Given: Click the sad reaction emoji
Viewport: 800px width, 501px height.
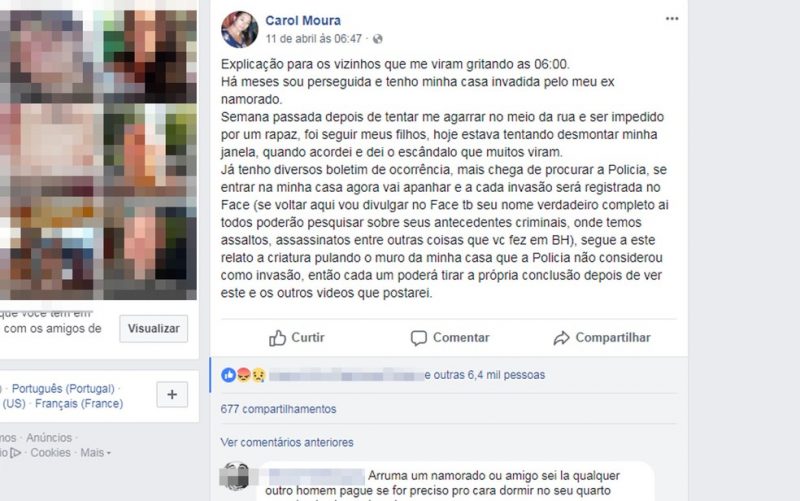Looking at the screenshot, I should tap(259, 375).
